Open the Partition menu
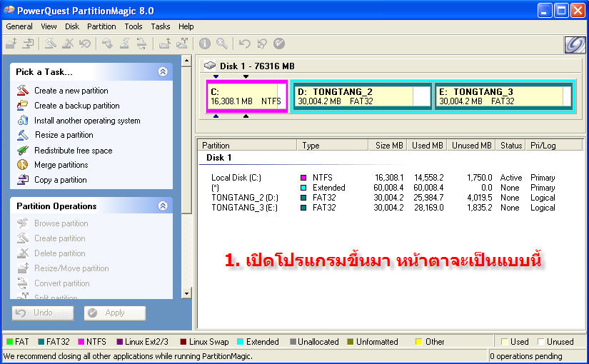 point(101,26)
